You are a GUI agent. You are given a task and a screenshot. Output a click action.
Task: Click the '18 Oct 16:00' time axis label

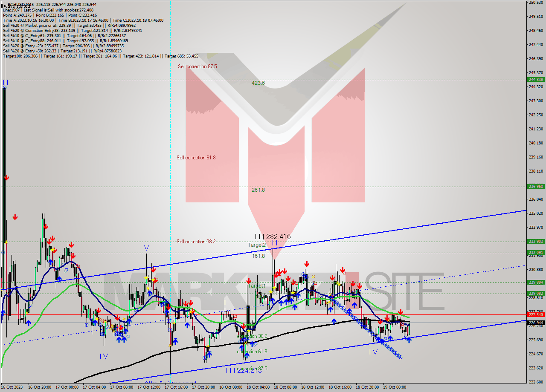coord(340,387)
